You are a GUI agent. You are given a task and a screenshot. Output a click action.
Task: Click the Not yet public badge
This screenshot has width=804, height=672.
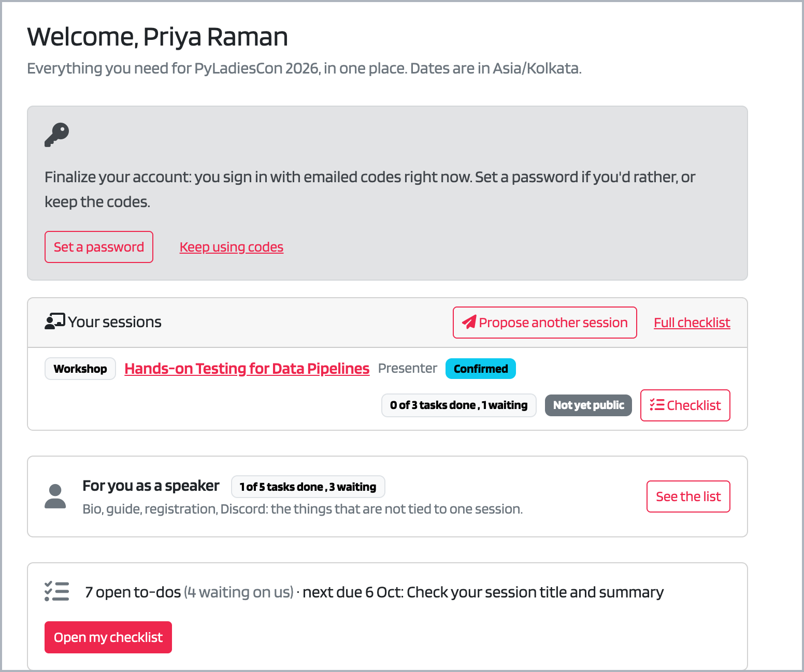coord(588,405)
